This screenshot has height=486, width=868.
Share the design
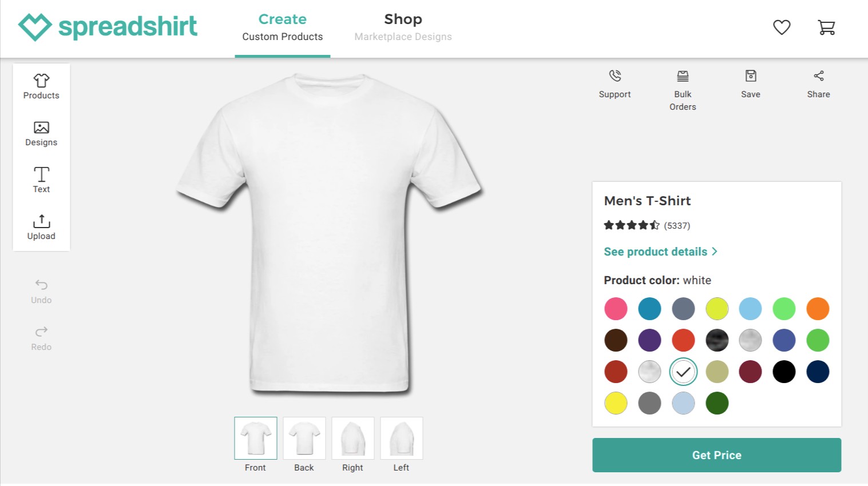818,83
